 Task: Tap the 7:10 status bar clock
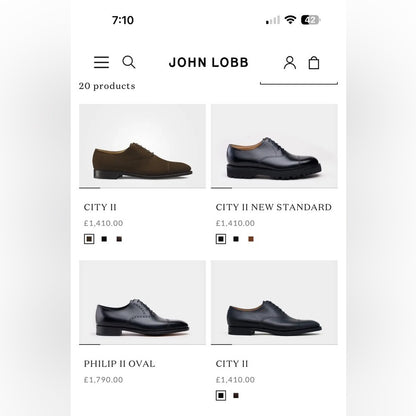point(123,20)
